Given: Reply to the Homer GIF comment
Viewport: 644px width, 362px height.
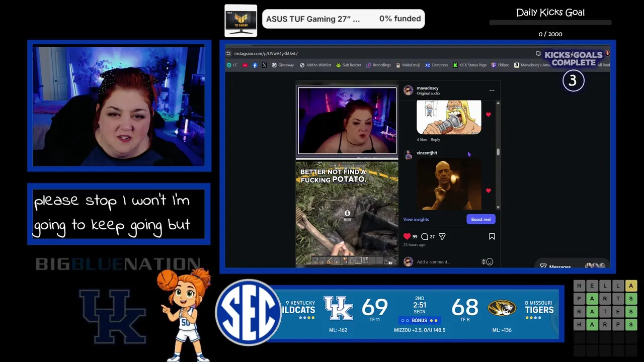Looking at the screenshot, I should pos(435,140).
